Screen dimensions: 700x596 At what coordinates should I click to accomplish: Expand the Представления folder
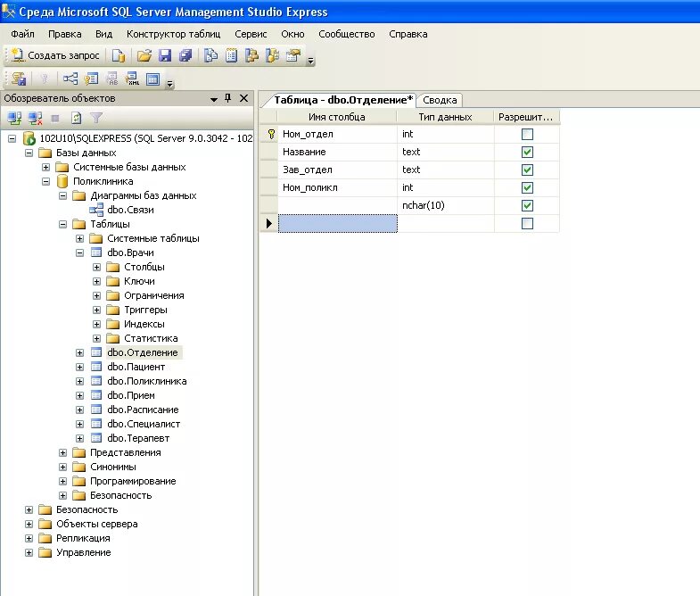click(x=63, y=453)
